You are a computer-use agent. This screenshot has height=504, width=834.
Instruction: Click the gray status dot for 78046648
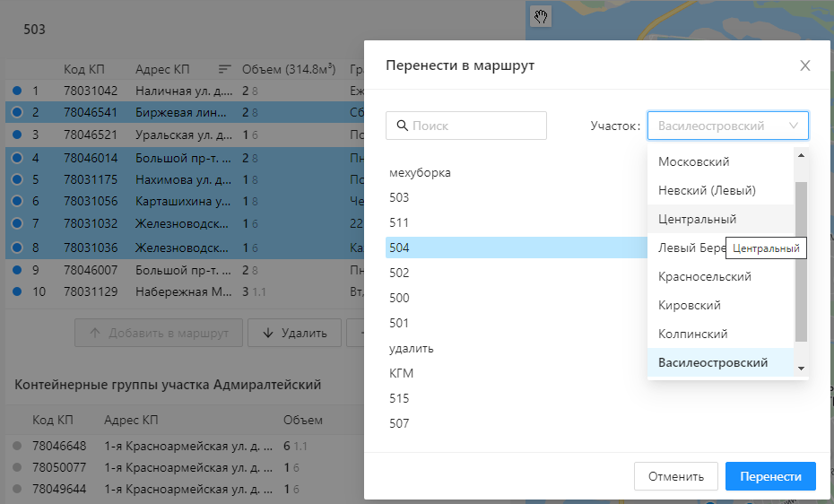click(x=17, y=446)
